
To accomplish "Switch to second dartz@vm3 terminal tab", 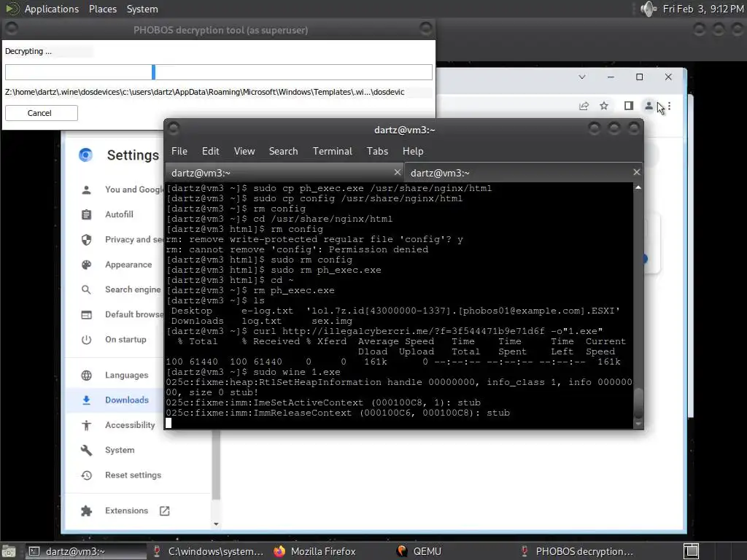I will tap(523, 172).
